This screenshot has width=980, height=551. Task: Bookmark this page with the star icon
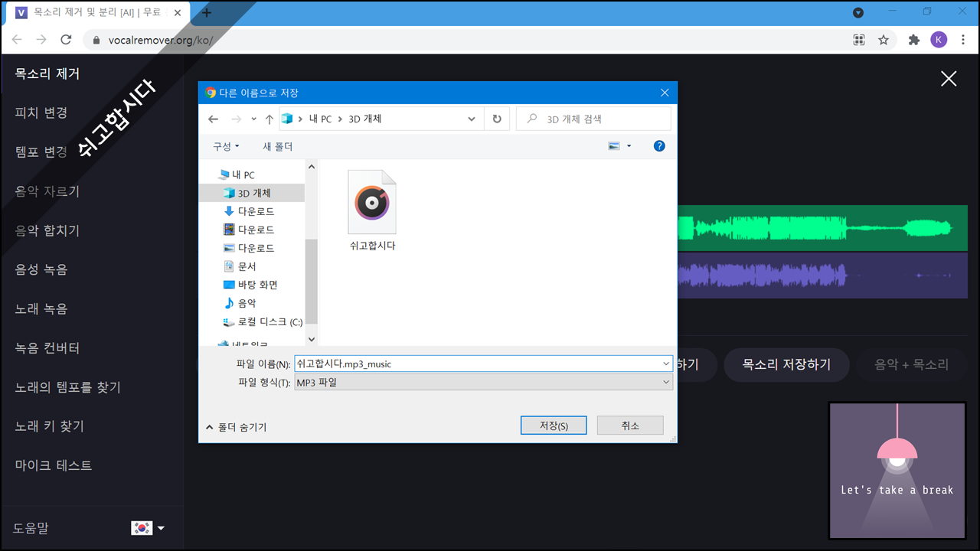[x=884, y=40]
